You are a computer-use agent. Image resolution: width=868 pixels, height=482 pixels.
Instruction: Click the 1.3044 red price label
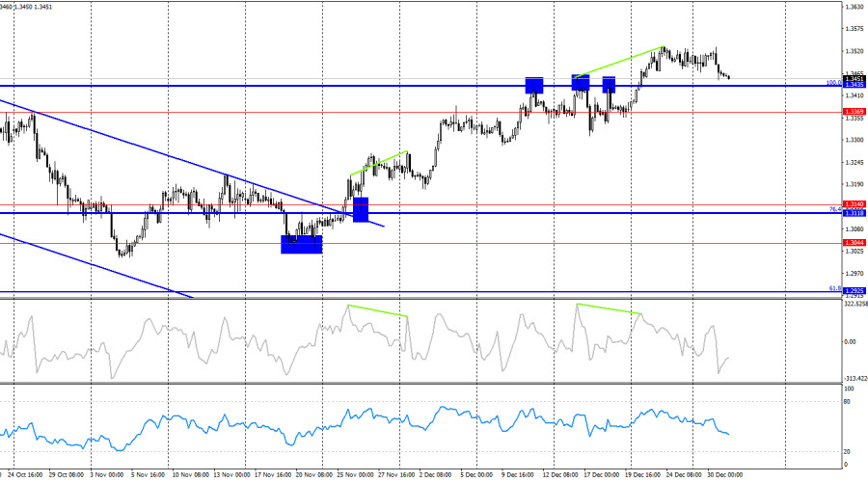pos(853,243)
